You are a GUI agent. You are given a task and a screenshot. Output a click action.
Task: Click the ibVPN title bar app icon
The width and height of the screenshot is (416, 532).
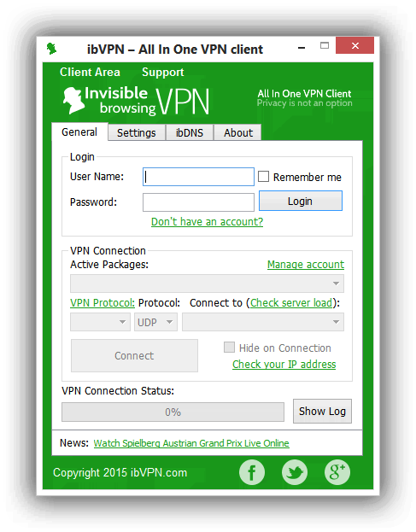point(51,49)
